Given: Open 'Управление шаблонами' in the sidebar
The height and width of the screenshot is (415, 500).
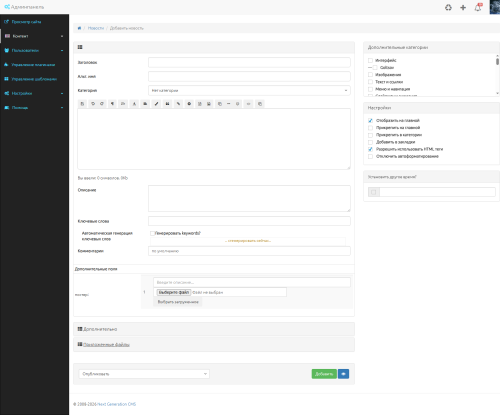Looking at the screenshot, I should [34, 79].
